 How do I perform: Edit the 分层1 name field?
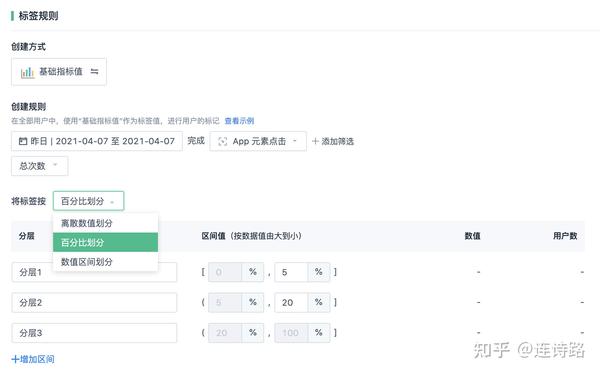click(94, 272)
